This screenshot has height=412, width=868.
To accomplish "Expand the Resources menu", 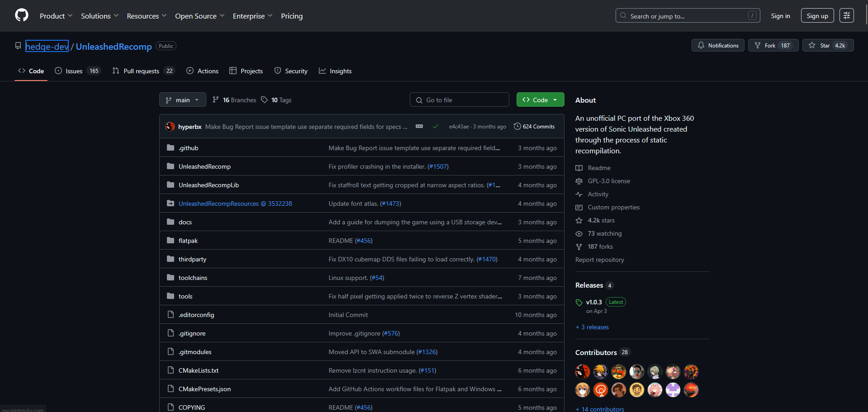I will click(x=147, y=16).
